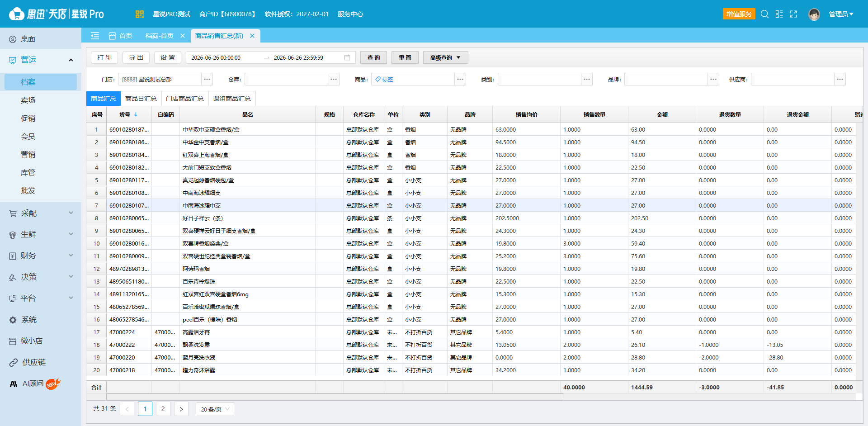
Task: Collapse the 营运 sidebar section
Action: tap(71, 60)
